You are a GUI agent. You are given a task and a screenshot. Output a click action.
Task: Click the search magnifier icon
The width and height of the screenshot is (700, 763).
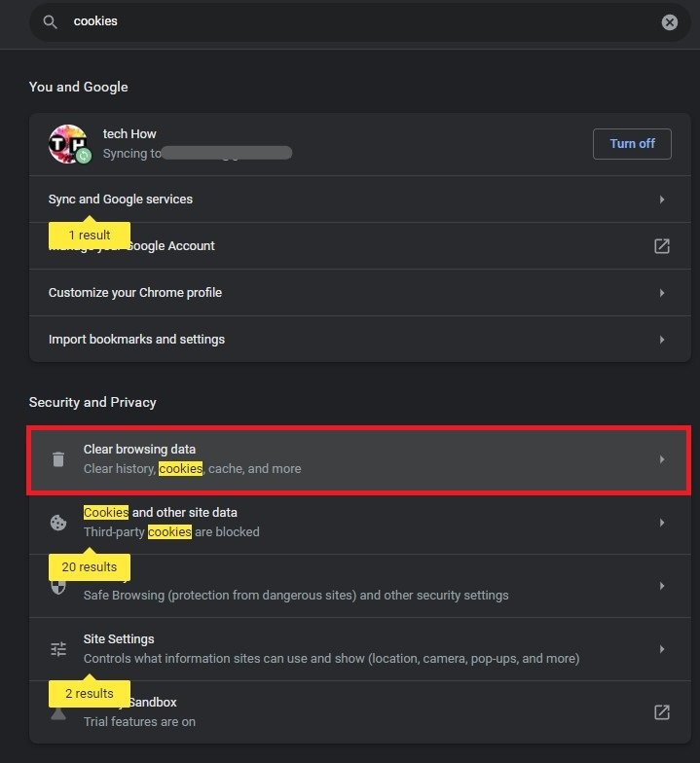click(50, 21)
